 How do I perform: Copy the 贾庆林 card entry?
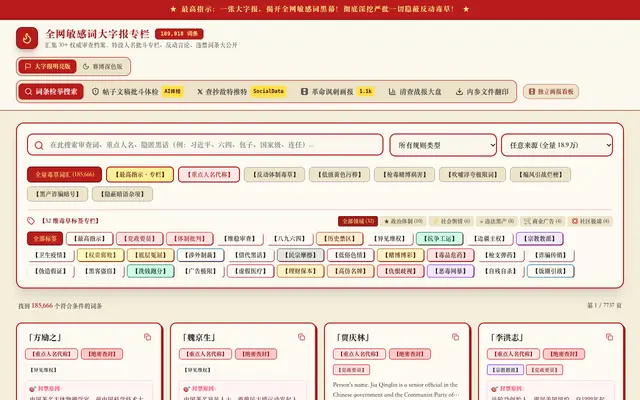point(456,337)
